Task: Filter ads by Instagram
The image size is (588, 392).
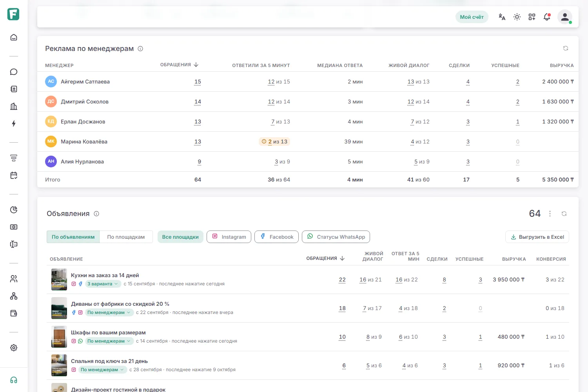Action: [x=229, y=237]
